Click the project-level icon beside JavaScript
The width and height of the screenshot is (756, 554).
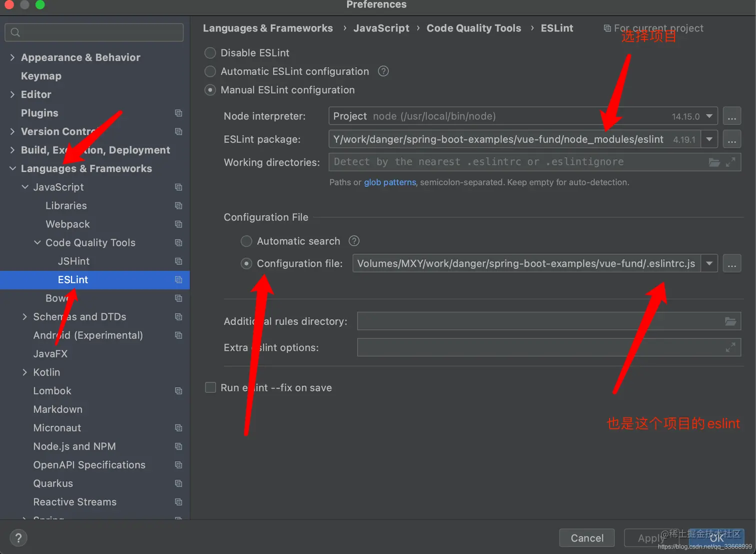point(178,187)
